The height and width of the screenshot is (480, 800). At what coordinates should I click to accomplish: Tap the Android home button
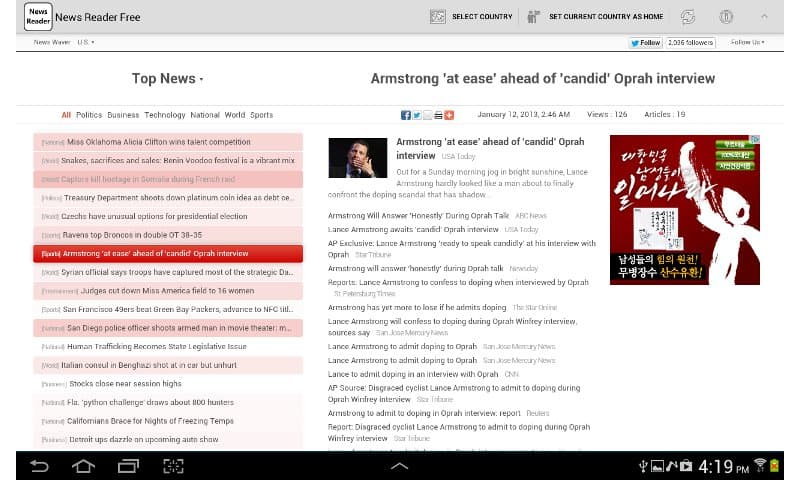pos(83,466)
